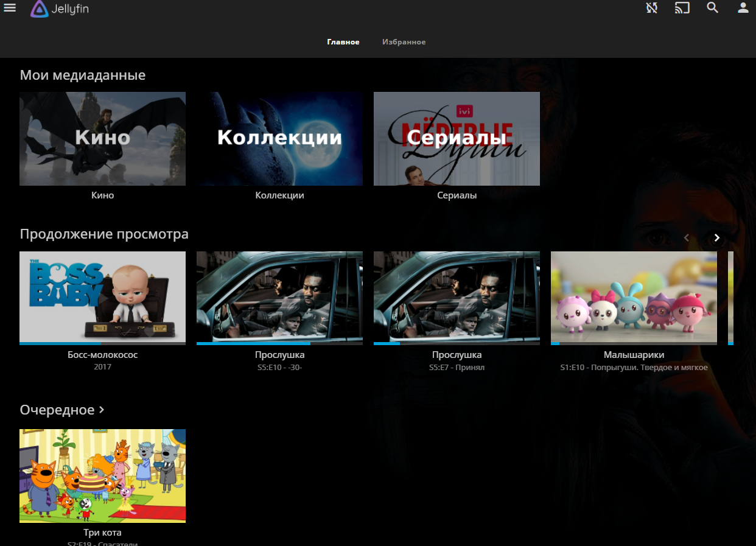
Task: Open the Прослушка S5:E10 episode thumbnail
Action: [279, 297]
